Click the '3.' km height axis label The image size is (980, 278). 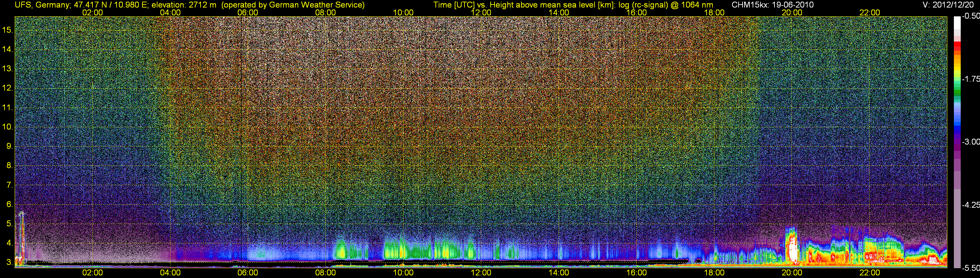click(9, 262)
